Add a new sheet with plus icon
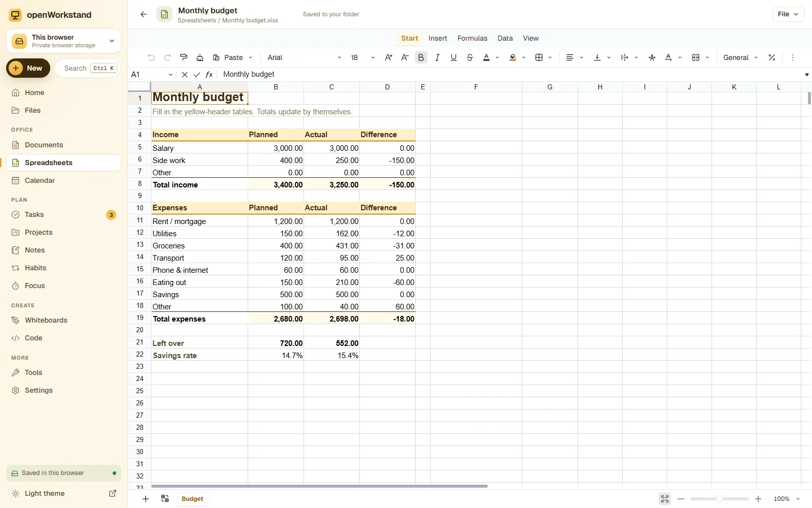Image resolution: width=812 pixels, height=508 pixels. click(146, 499)
